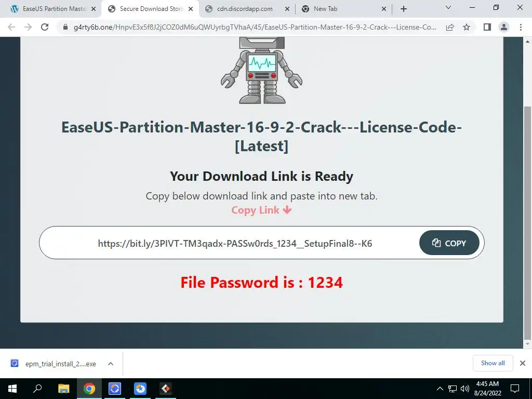The height and width of the screenshot is (399, 532).
Task: Click Show all downloads
Action: point(493,363)
